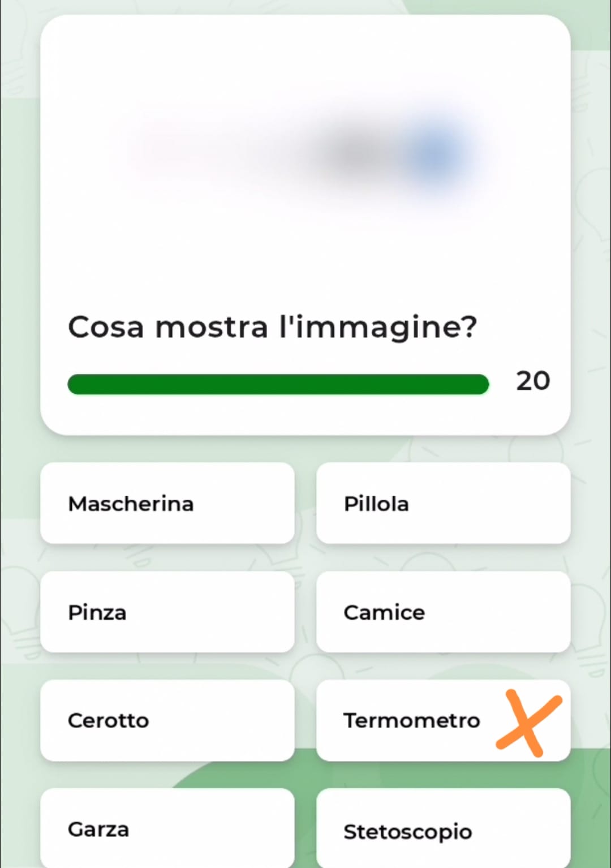Choose the Cerotto answer
This screenshot has width=611, height=868.
click(167, 720)
